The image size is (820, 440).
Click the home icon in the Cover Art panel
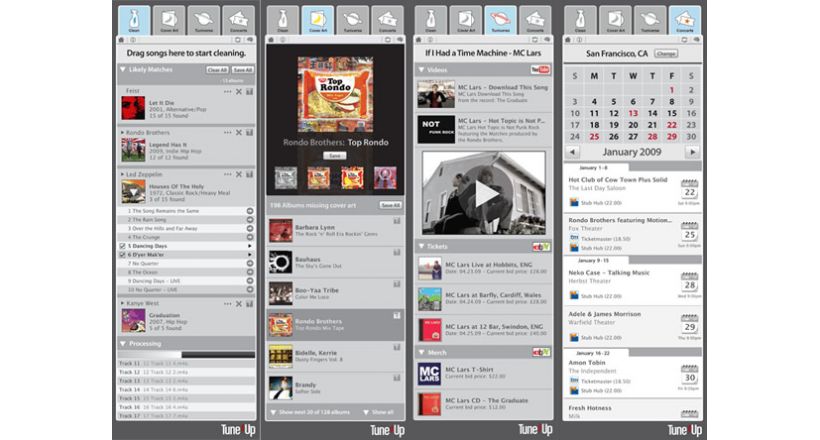click(271, 40)
